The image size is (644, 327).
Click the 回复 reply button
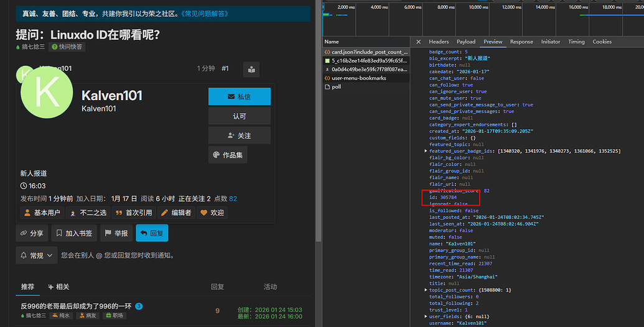pos(152,233)
